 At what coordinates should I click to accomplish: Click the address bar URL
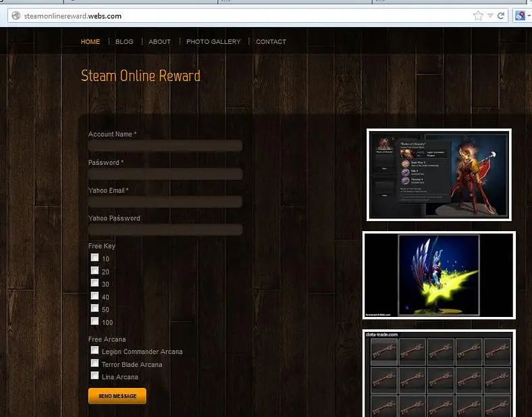click(x=73, y=16)
